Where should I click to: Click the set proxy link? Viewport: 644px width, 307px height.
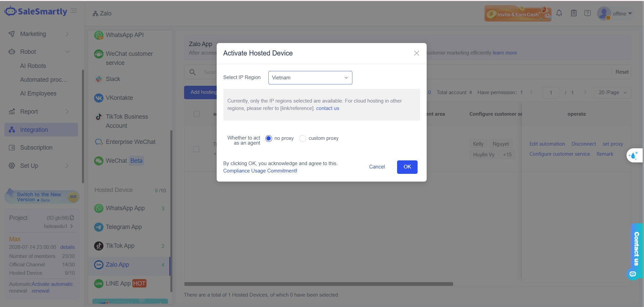tap(613, 144)
